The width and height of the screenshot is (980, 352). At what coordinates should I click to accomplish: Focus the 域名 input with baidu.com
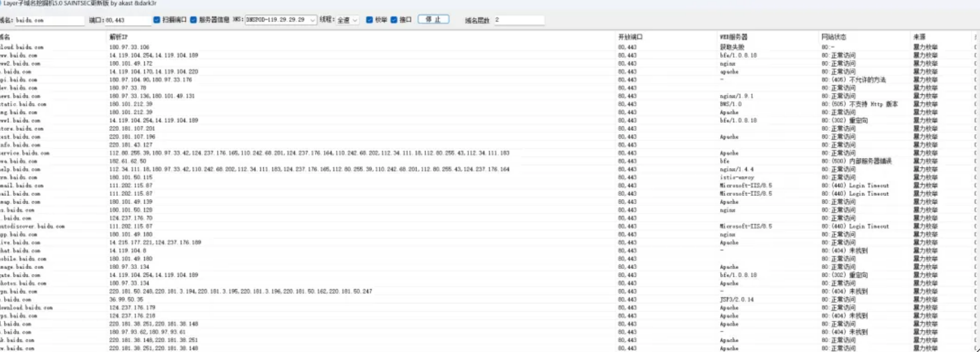point(49,21)
